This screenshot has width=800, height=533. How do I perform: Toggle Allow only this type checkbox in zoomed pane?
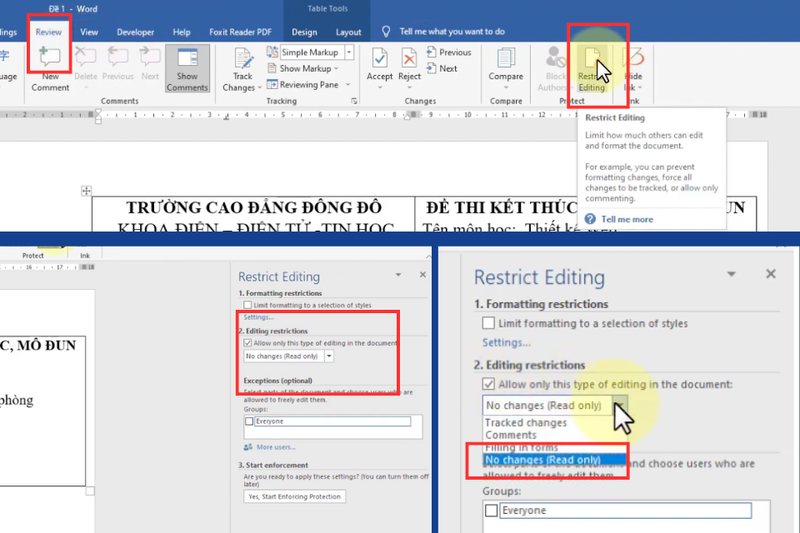[488, 384]
